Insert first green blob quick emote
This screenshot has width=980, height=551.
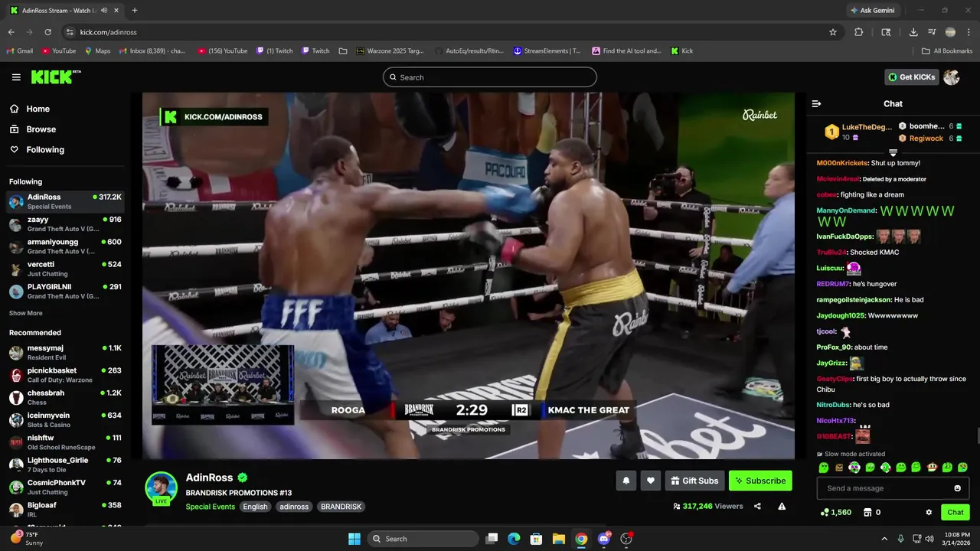(824, 467)
